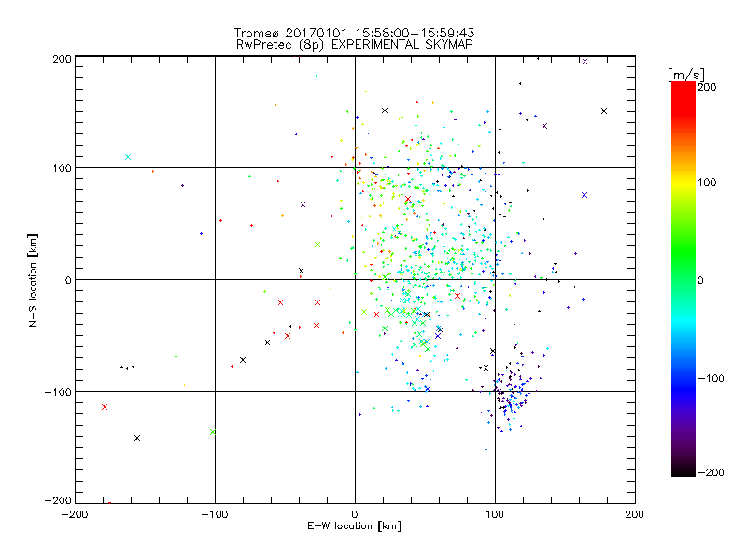Click the colorbar tick label "100"
747x560 pixels.
[707, 182]
